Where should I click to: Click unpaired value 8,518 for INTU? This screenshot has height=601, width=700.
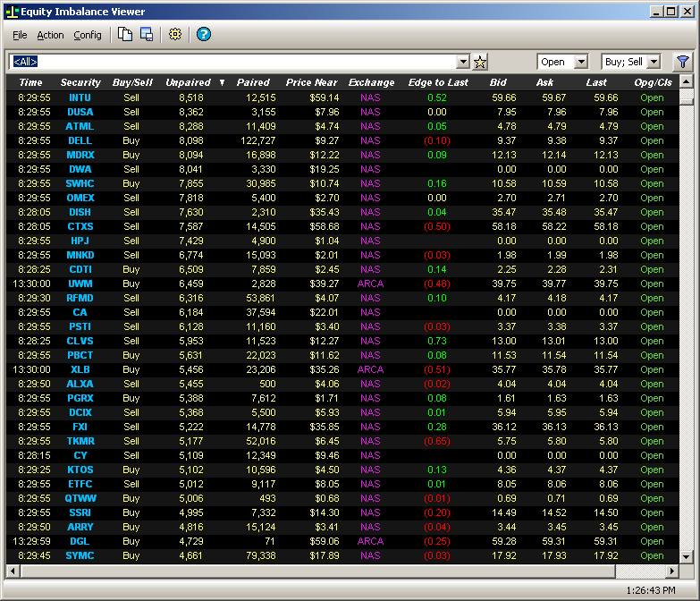tap(191, 97)
